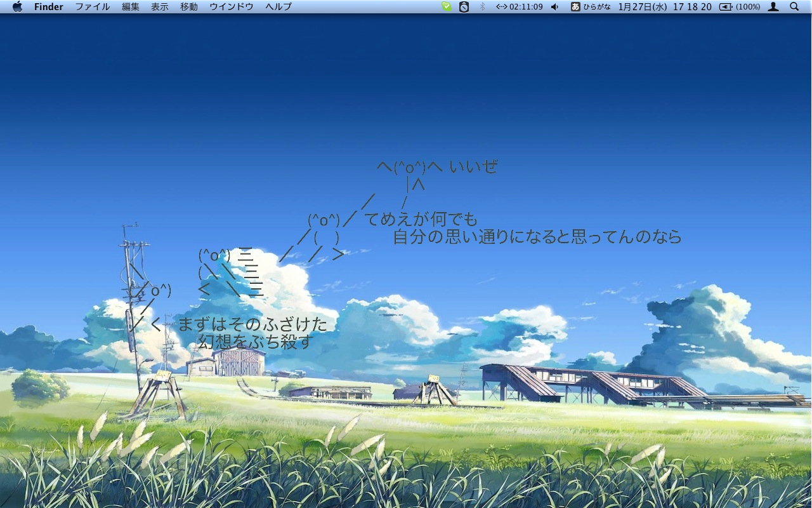Open the Finder application menu
The width and height of the screenshot is (812, 508).
tap(49, 7)
